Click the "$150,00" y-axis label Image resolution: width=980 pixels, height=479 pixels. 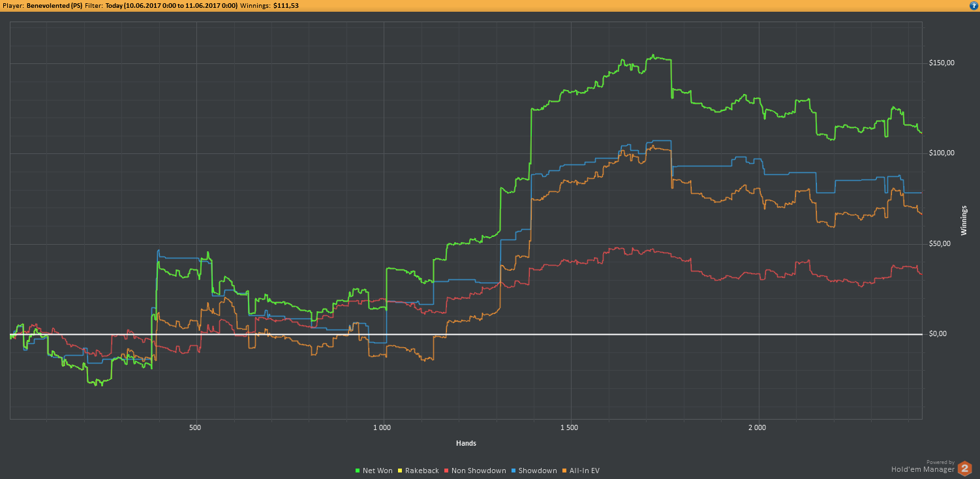click(x=942, y=63)
